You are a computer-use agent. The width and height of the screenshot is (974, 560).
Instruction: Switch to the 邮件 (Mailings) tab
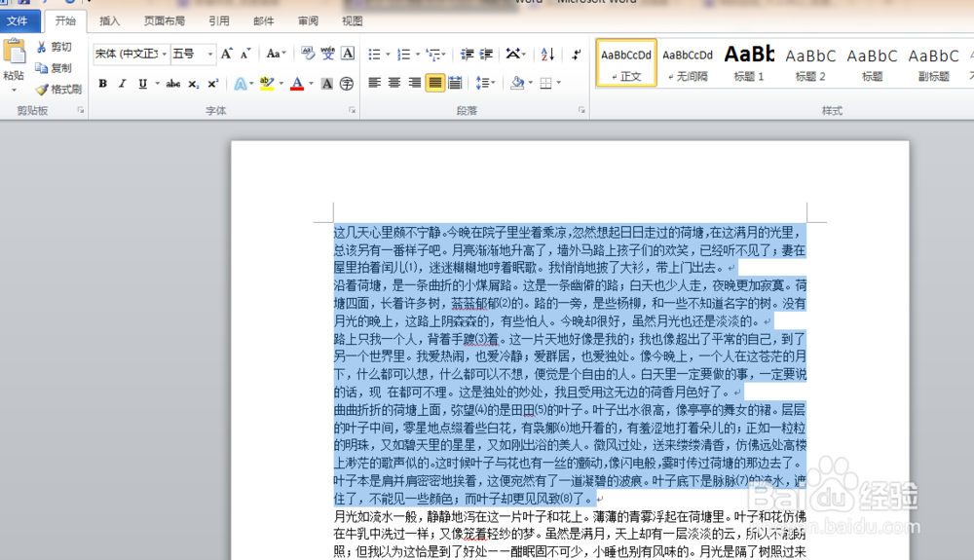264,21
